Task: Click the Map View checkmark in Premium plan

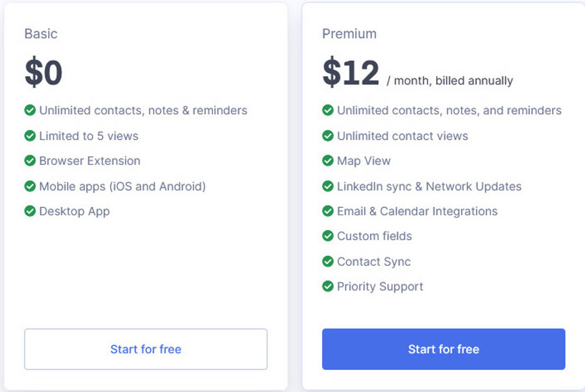Action: click(x=327, y=161)
